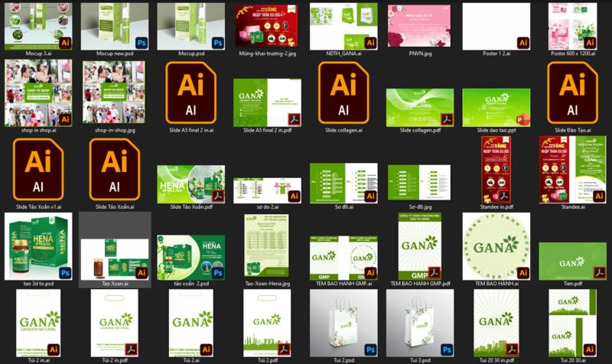Click the file name "tao 3d to.psd"
The height and width of the screenshot is (364, 612).
(x=38, y=284)
